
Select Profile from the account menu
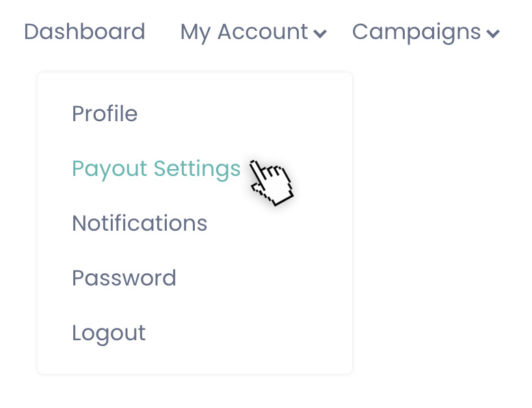click(x=105, y=113)
